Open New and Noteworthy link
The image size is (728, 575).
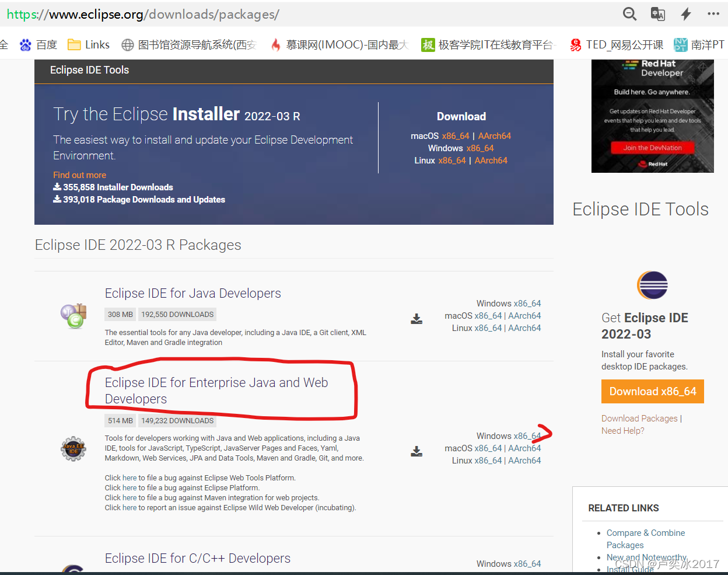(x=646, y=557)
